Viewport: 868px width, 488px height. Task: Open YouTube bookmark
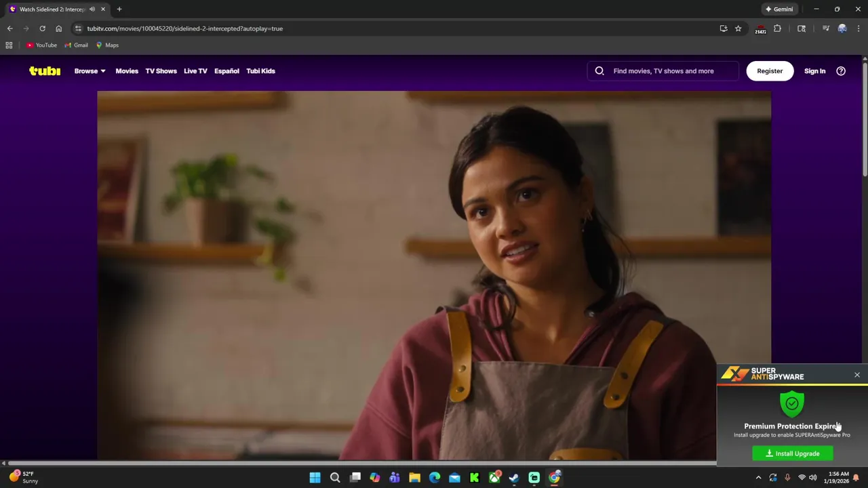click(41, 45)
